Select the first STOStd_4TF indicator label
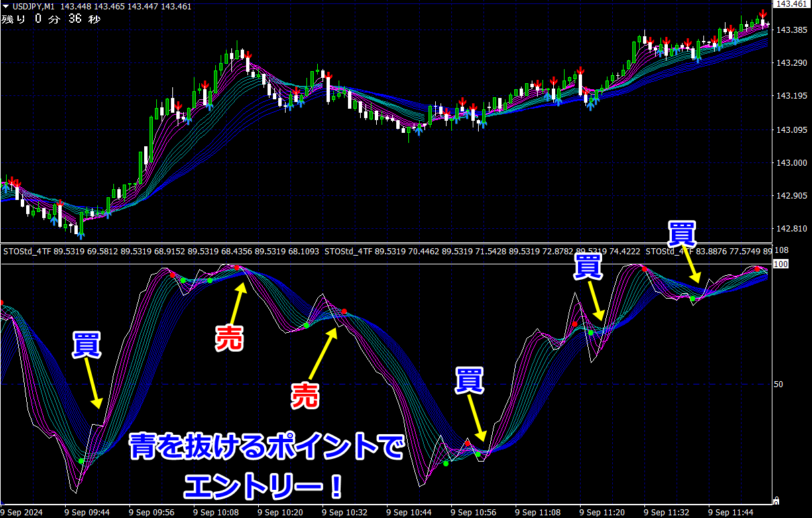 [27, 252]
